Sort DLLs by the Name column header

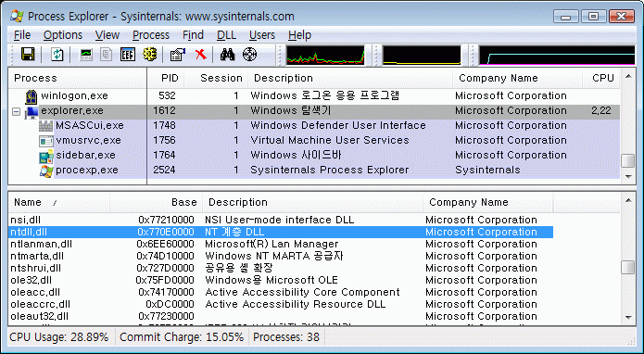pyautogui.click(x=58, y=202)
